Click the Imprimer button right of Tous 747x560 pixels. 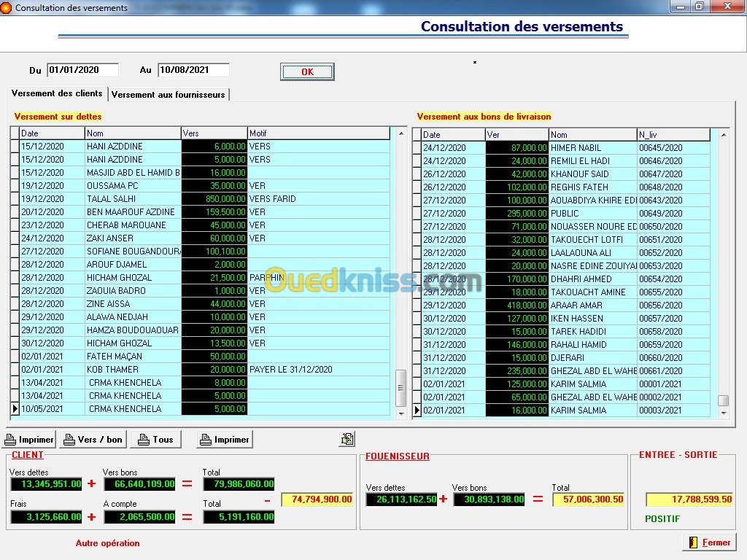click(225, 440)
